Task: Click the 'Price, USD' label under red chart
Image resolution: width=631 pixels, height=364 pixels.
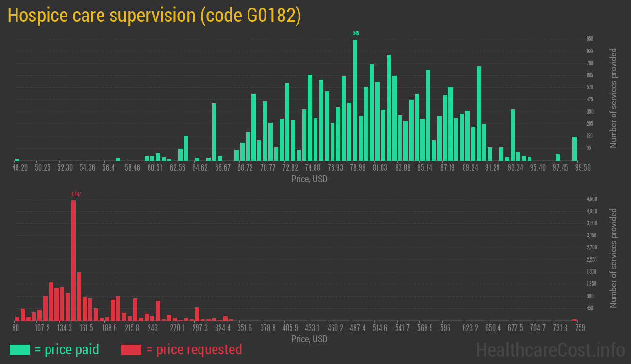Action: pyautogui.click(x=309, y=339)
